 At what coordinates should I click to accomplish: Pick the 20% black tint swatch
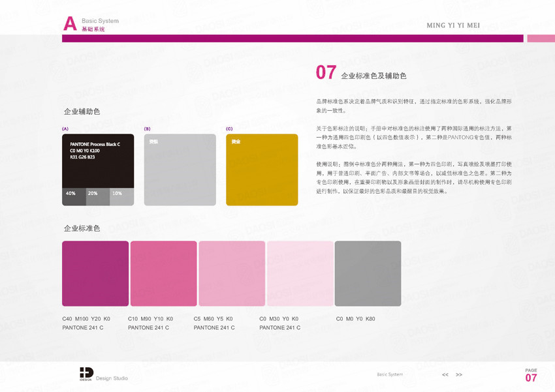pos(97,197)
